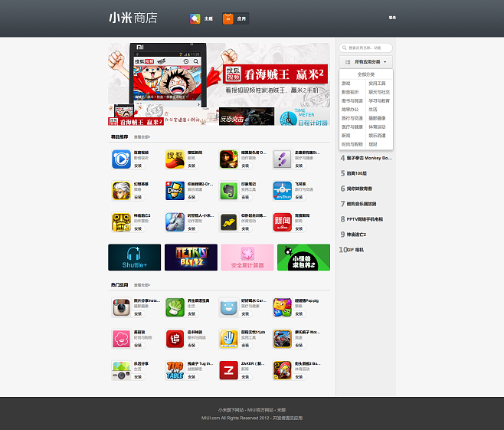
Task: Open the green cabbage recipe app icon
Action: 175,307
